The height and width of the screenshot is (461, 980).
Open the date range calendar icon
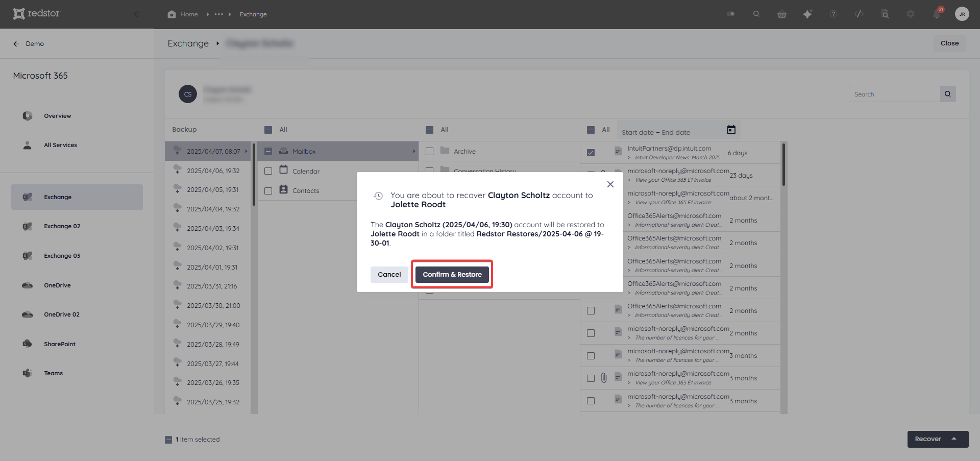[x=731, y=130]
